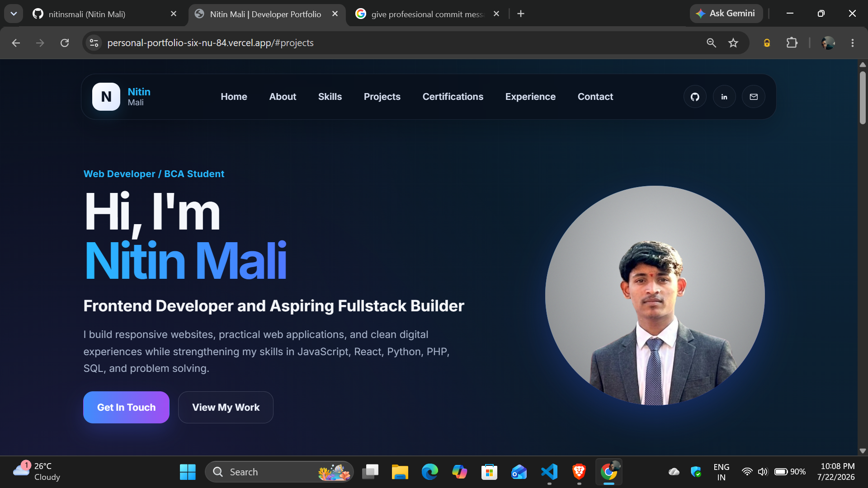868x488 pixels.
Task: Go to About section in navbar
Action: click(283, 97)
